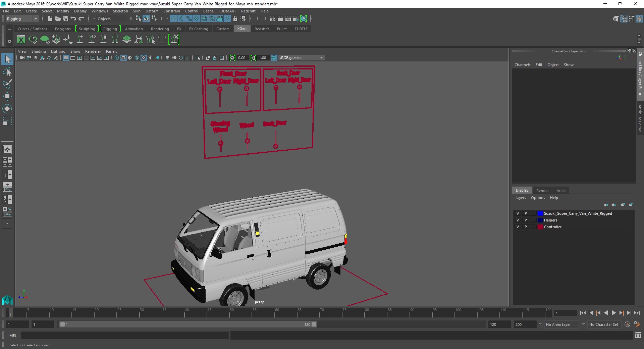This screenshot has height=349, width=644.
Task: Toggle the viewport grid icon
Action: (x=66, y=58)
